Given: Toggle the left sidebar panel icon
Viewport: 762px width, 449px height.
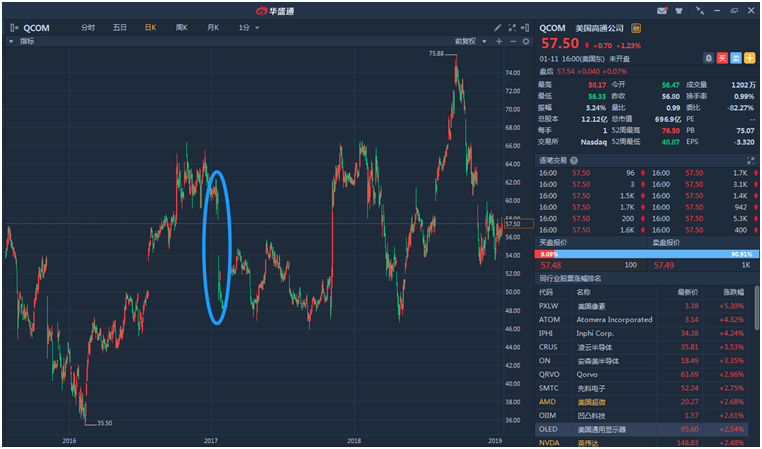Looking at the screenshot, I should click(x=12, y=27).
